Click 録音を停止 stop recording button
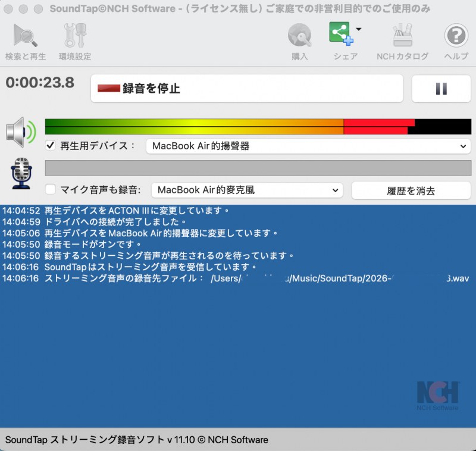476x451 pixels. pos(247,88)
